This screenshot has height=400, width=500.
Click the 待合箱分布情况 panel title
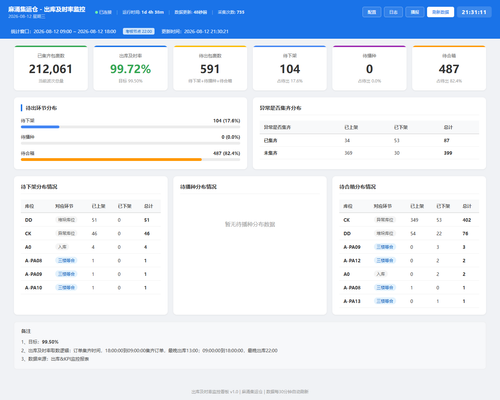[358, 187]
